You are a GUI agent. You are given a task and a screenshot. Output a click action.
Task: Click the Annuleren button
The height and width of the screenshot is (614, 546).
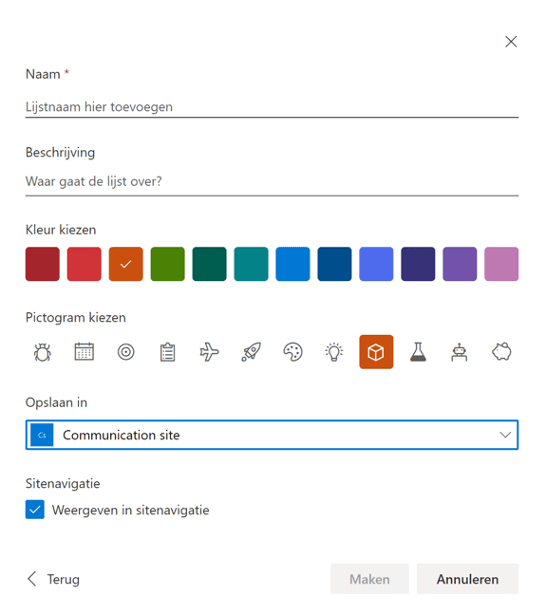coord(468,579)
